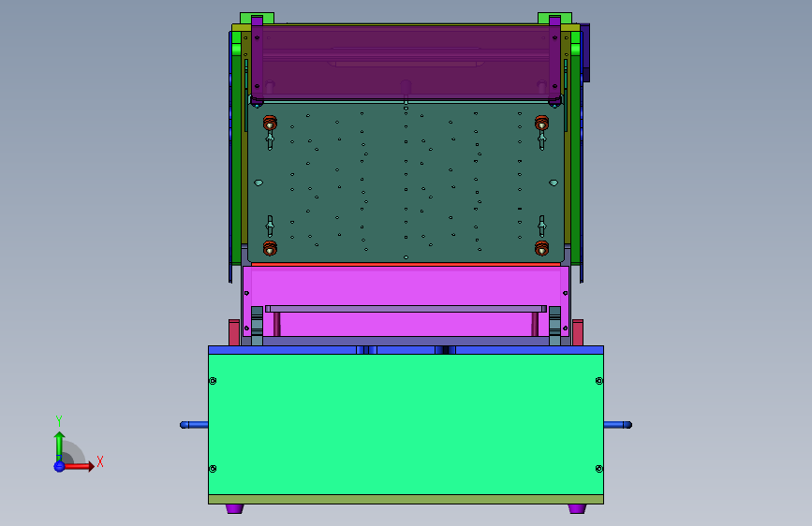This screenshot has height=526, width=812.
Task: Select the lower-right screw on the green panel
Action: coord(599,469)
